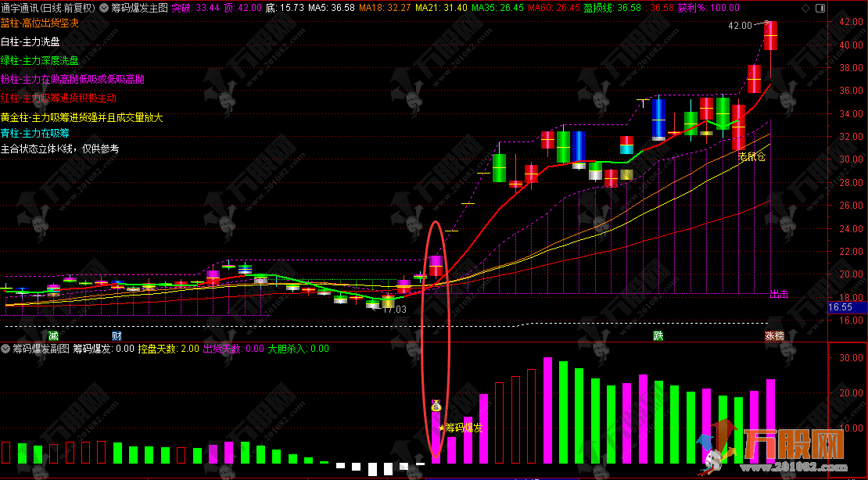Open the 筹码爆发副图 indicator dropdown arrow
Image resolution: width=868 pixels, height=480 pixels.
coord(6,349)
